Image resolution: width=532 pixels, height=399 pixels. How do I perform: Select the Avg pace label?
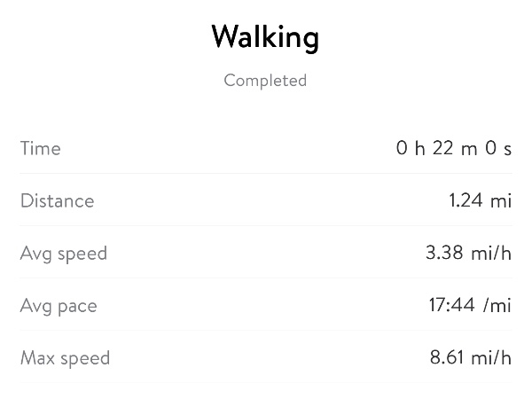[59, 306]
